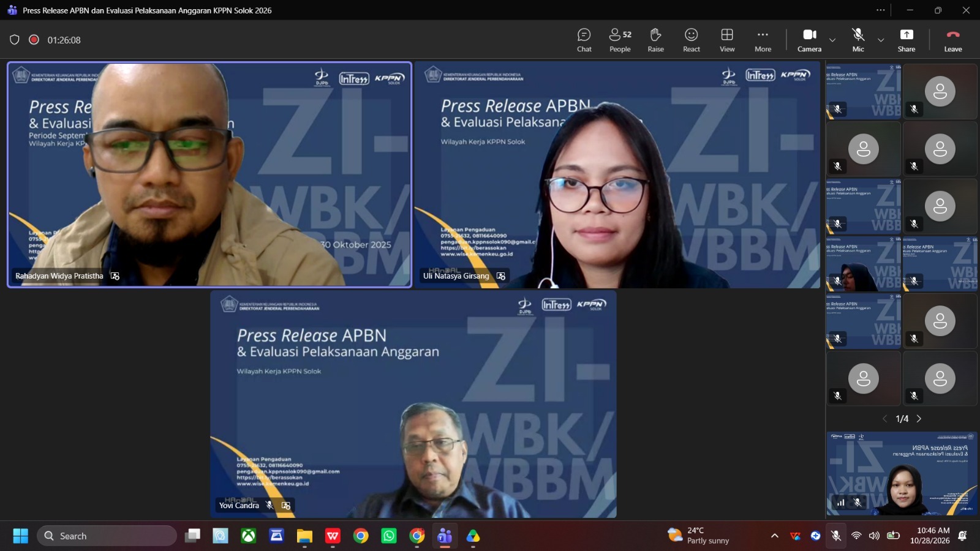
Task: Open WhatsApp from the taskbar
Action: coord(389,536)
